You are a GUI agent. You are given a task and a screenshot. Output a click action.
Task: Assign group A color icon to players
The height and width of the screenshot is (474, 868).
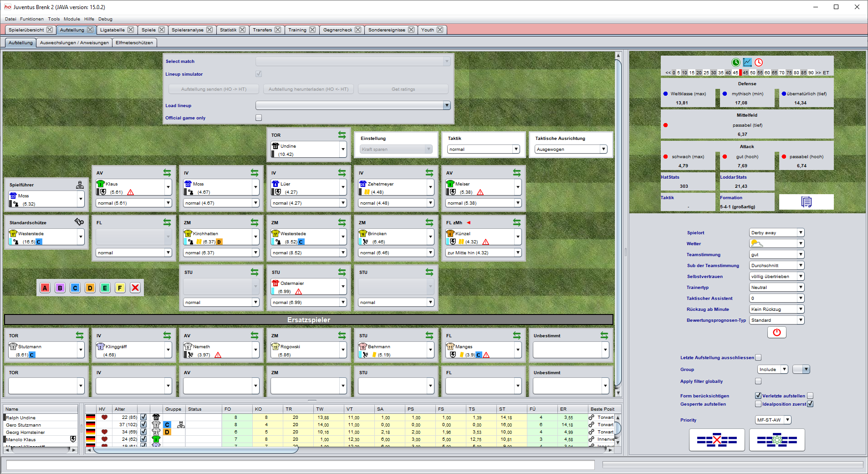45,288
